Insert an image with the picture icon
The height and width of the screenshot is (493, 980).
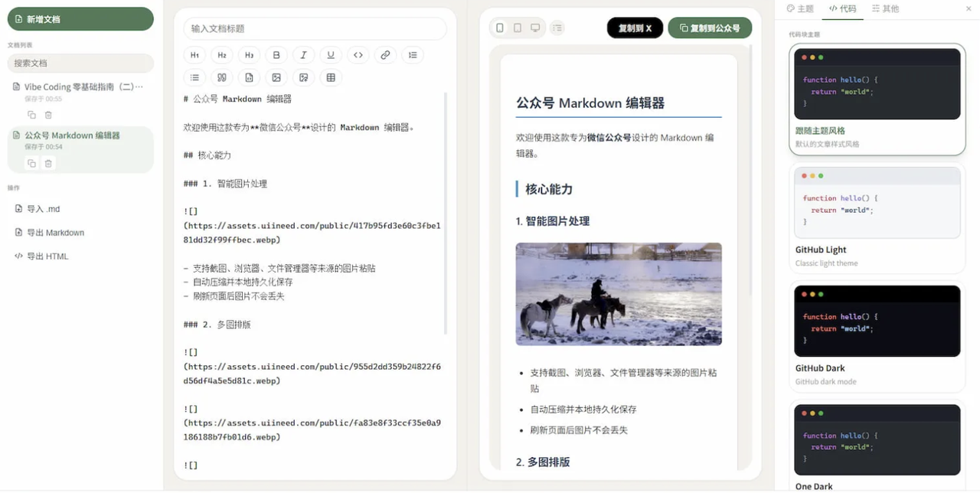276,77
